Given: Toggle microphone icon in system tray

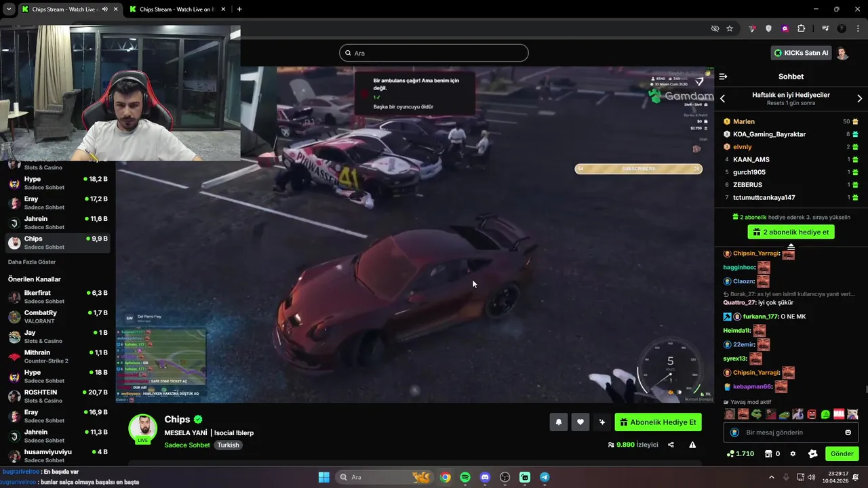Looking at the screenshot, I should (785, 477).
